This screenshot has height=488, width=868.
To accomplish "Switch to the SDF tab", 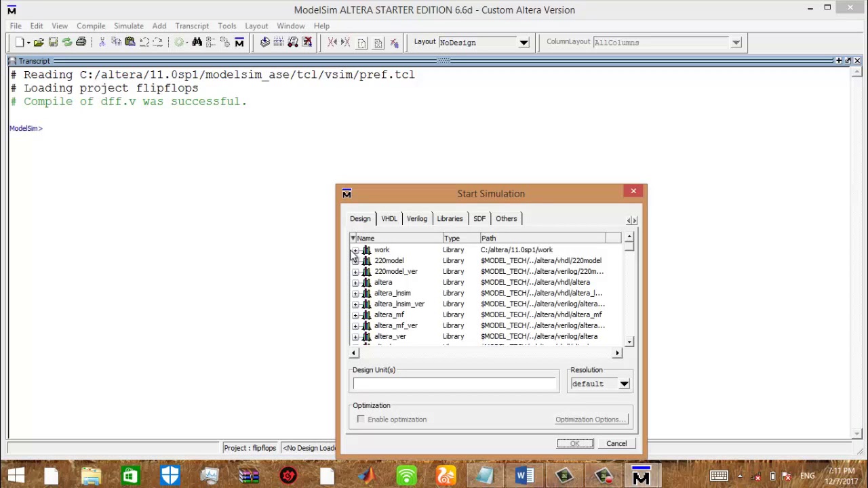I will click(x=479, y=218).
